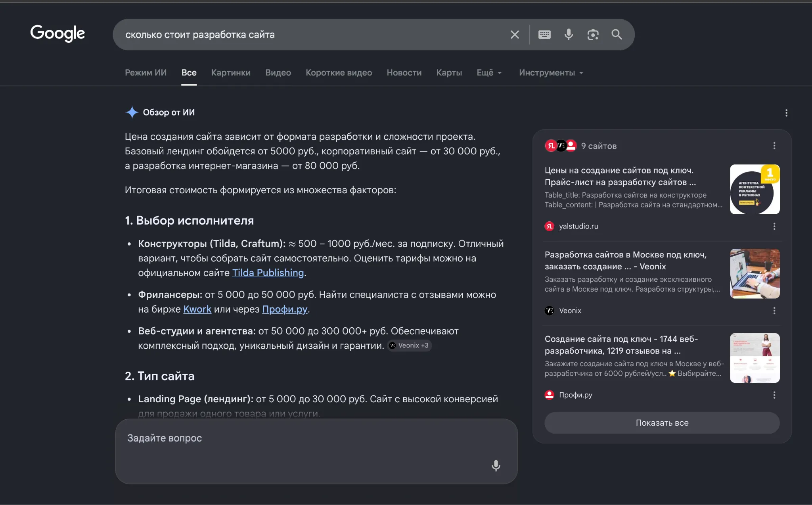Open the 9 сайтов panel options menu
The width and height of the screenshot is (812, 505).
(x=774, y=146)
